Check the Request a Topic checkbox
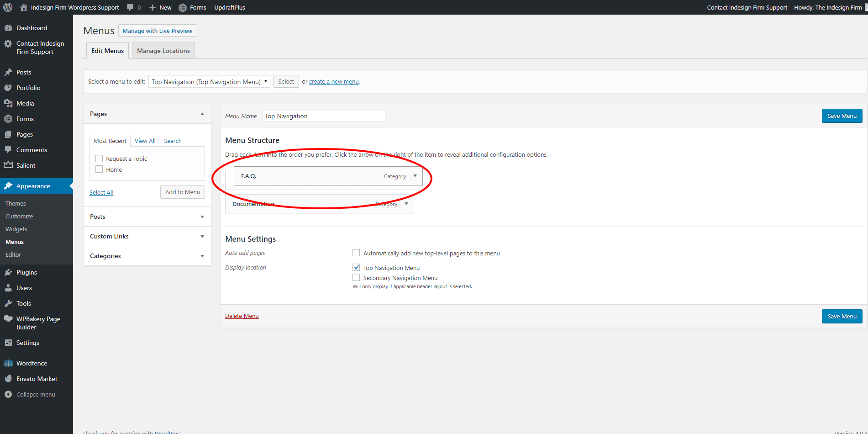Screen dimensions: 868x434 click(x=99, y=159)
